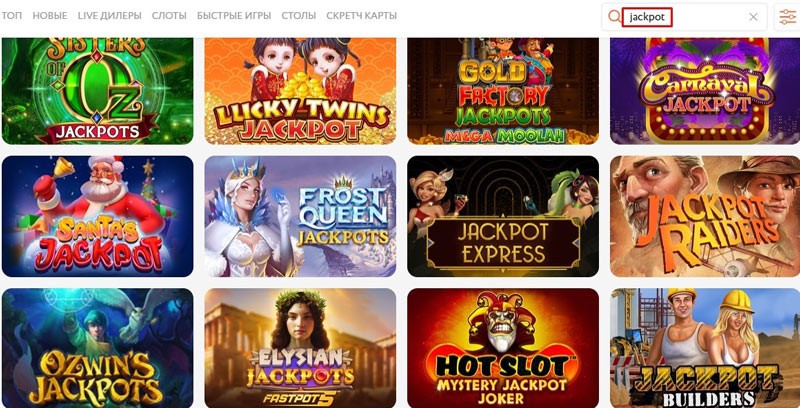Open БЫСТРЫЕ ИГРЫ category
Image resolution: width=800 pixels, height=408 pixels.
click(x=234, y=16)
